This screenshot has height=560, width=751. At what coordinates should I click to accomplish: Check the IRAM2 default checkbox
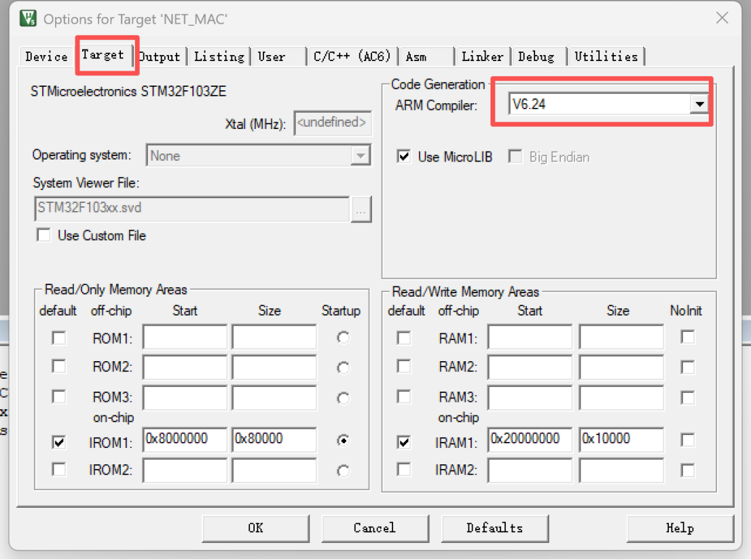tap(404, 470)
